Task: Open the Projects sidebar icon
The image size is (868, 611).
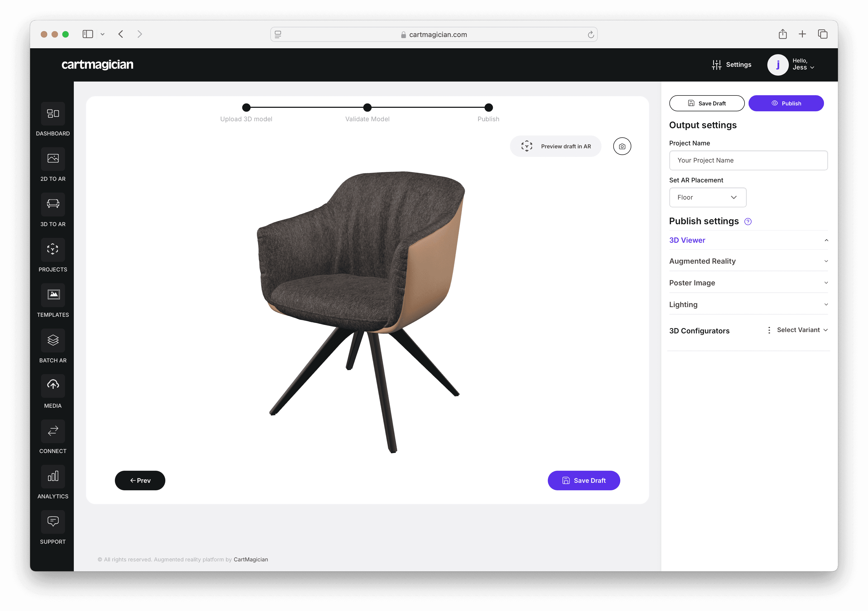Action: pyautogui.click(x=53, y=249)
